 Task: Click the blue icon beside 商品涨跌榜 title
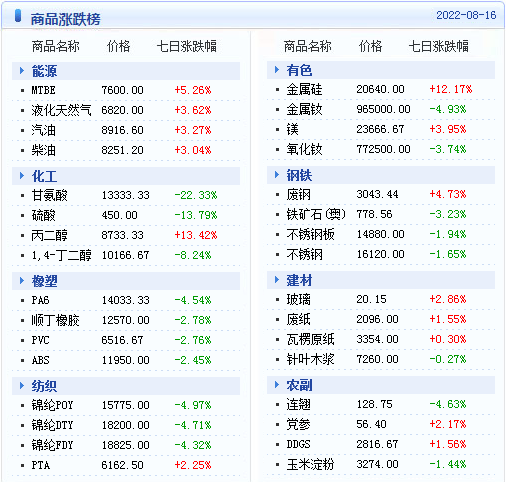(18, 16)
